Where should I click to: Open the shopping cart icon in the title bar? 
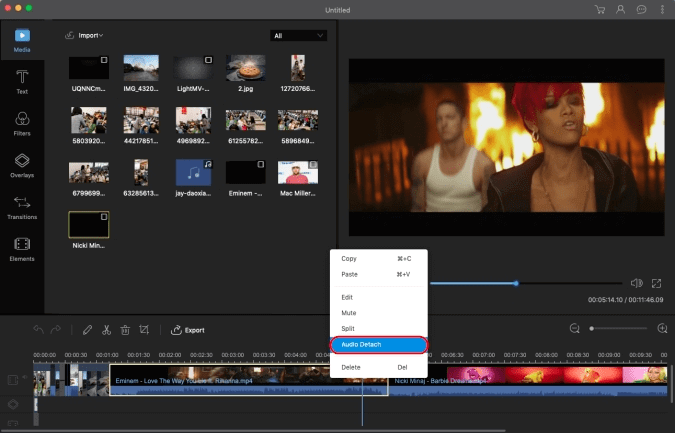[600, 10]
